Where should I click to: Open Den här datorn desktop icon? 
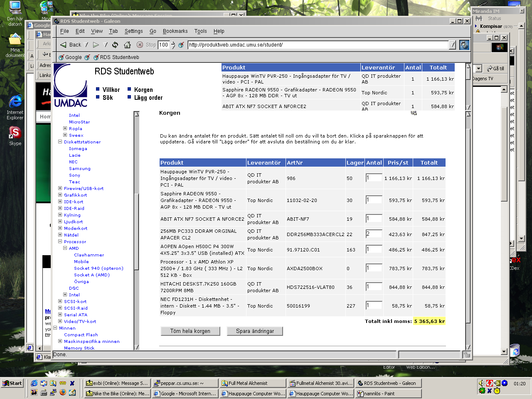click(x=15, y=14)
